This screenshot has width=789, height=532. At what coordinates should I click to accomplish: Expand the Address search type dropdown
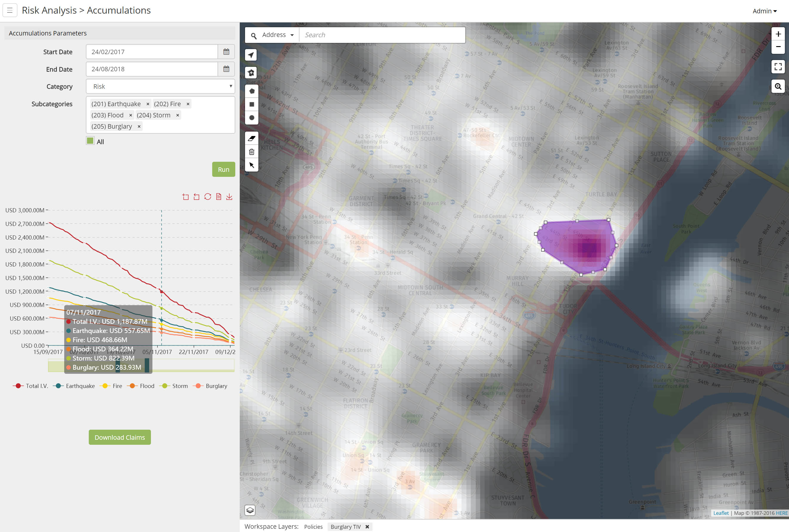coord(277,35)
